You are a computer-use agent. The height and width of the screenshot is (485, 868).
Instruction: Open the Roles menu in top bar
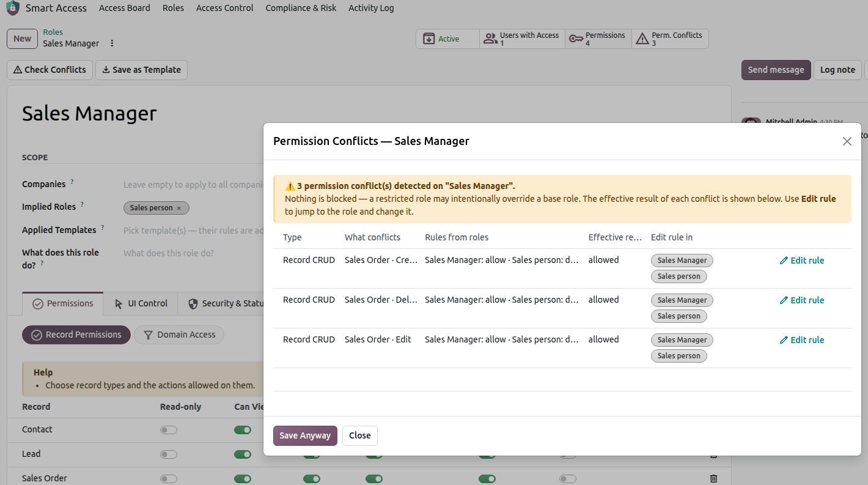(173, 8)
